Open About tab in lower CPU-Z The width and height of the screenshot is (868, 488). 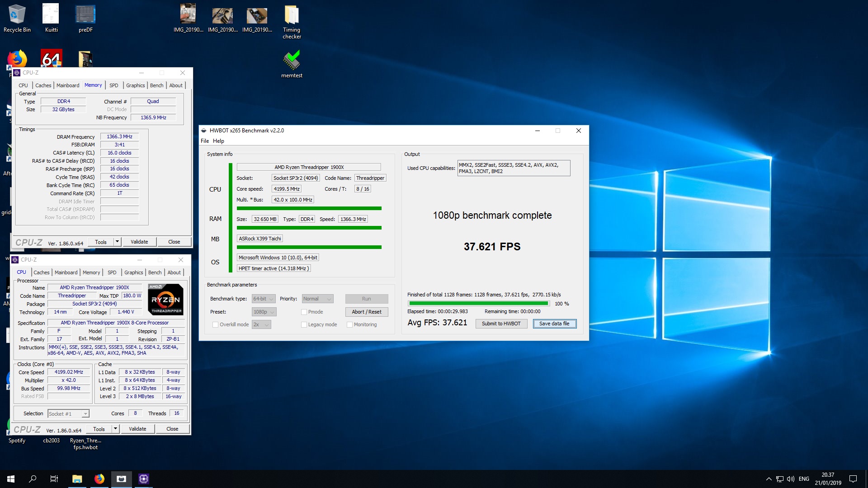pyautogui.click(x=174, y=272)
